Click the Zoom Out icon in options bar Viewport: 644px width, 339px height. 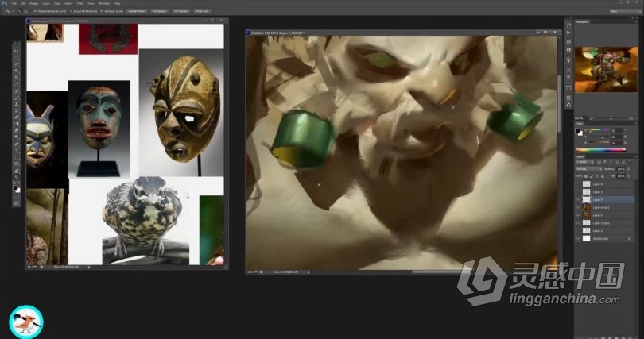(x=25, y=11)
